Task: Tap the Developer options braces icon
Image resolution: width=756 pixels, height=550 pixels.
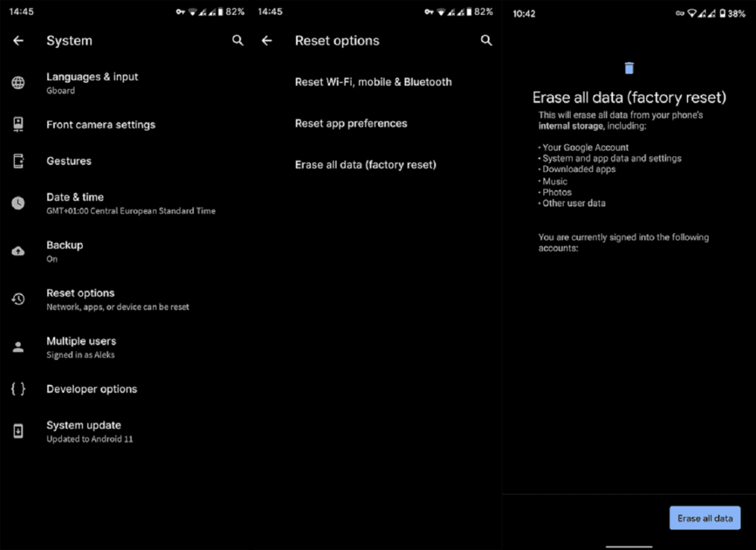Action: tap(18, 389)
